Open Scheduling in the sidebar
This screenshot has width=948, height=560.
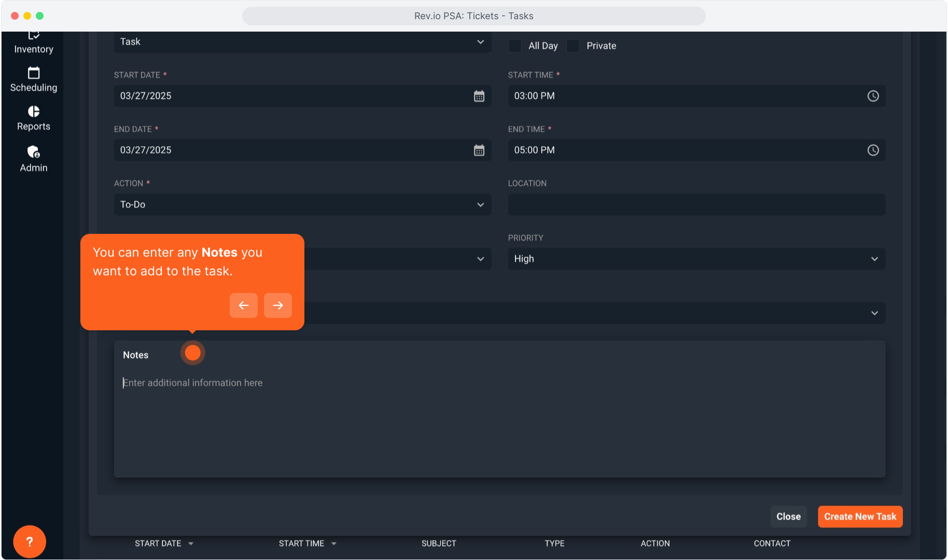point(34,80)
